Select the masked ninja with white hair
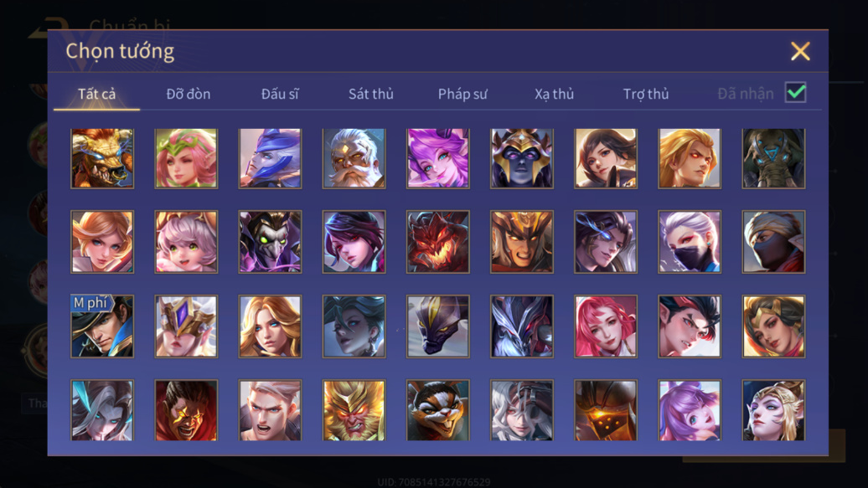Image resolution: width=868 pixels, height=488 pixels. [690, 242]
